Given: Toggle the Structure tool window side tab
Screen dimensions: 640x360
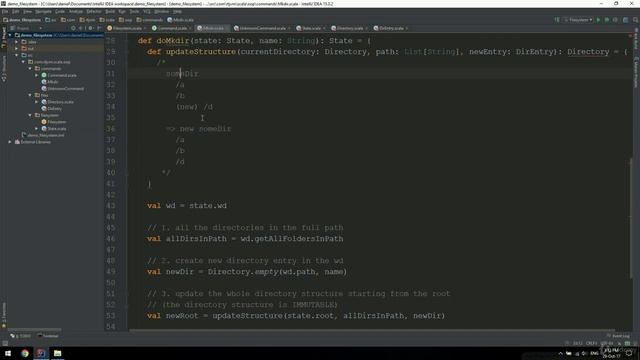Looking at the screenshot, I should 4,69.
